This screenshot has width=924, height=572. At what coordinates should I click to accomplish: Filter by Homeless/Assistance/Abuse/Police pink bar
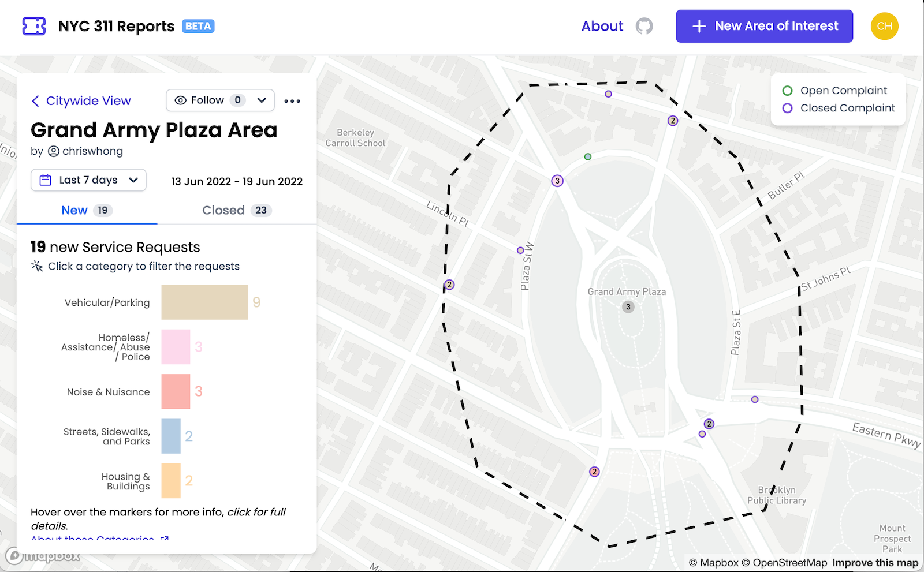pyautogui.click(x=176, y=347)
